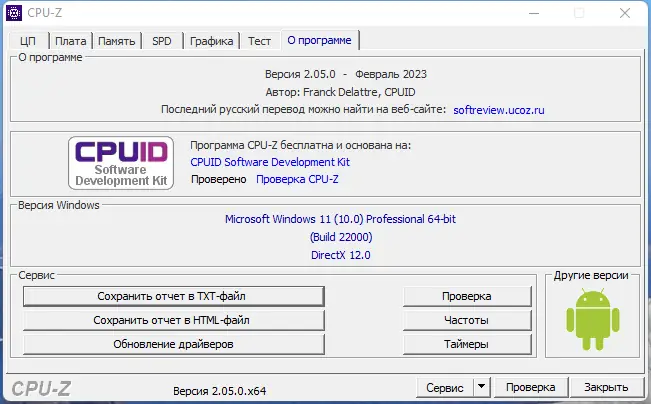Switch to the SPD tab
This screenshot has width=651, height=404.
pos(162,41)
